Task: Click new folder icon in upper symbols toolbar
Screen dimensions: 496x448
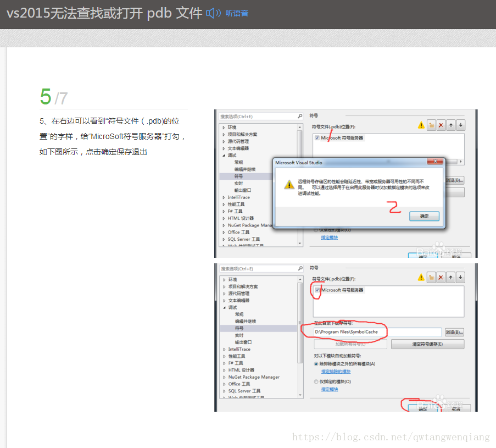Action: click(x=431, y=125)
